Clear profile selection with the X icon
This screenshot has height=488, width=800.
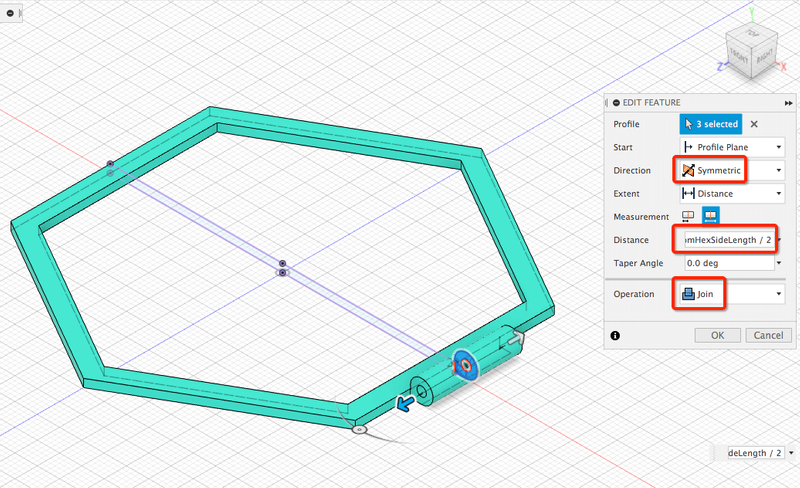pos(754,124)
